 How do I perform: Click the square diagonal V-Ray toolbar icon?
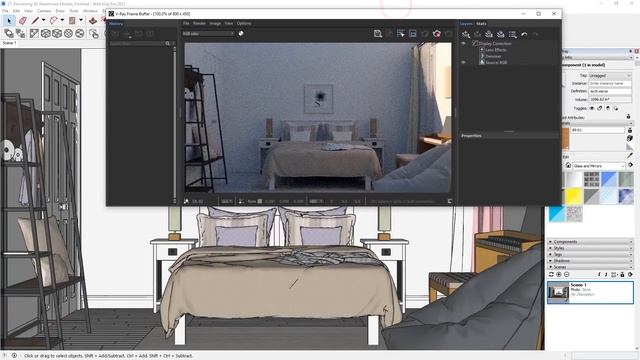coord(34,33)
